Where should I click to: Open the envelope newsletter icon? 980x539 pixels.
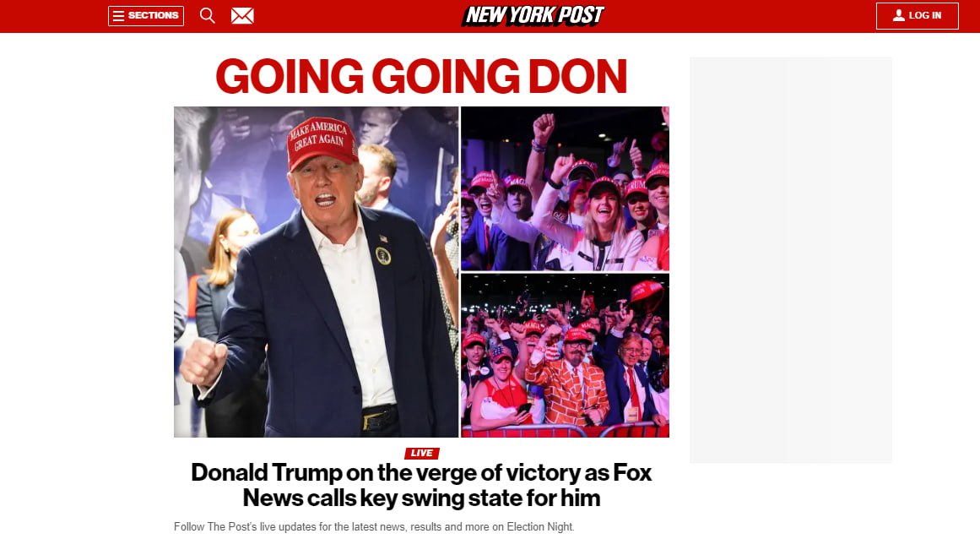pos(242,16)
